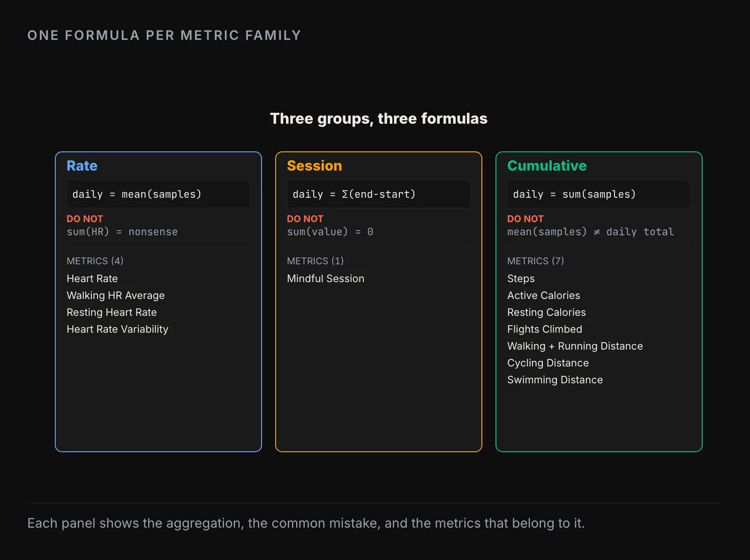Click the daily = Σ(end-start) formula box
The width and height of the screenshot is (750, 560).
click(x=379, y=194)
